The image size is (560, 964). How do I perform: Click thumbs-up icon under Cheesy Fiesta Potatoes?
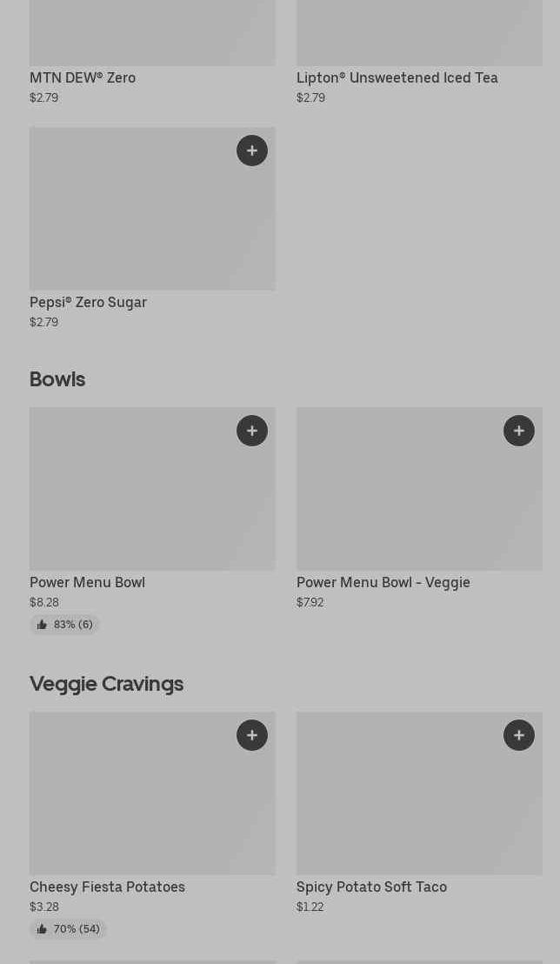pos(42,929)
